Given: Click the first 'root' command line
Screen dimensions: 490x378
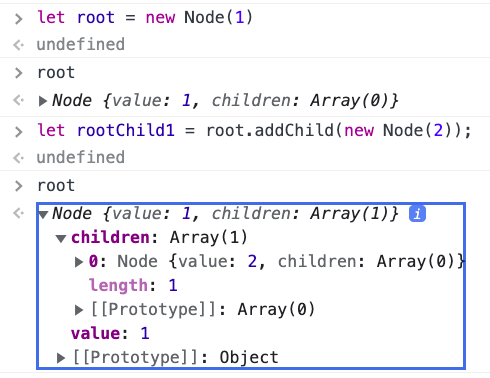Looking at the screenshot, I should [56, 73].
